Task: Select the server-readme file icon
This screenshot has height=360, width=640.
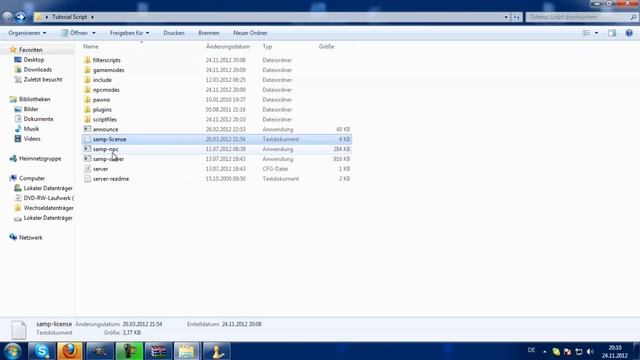Action: pyautogui.click(x=87, y=179)
